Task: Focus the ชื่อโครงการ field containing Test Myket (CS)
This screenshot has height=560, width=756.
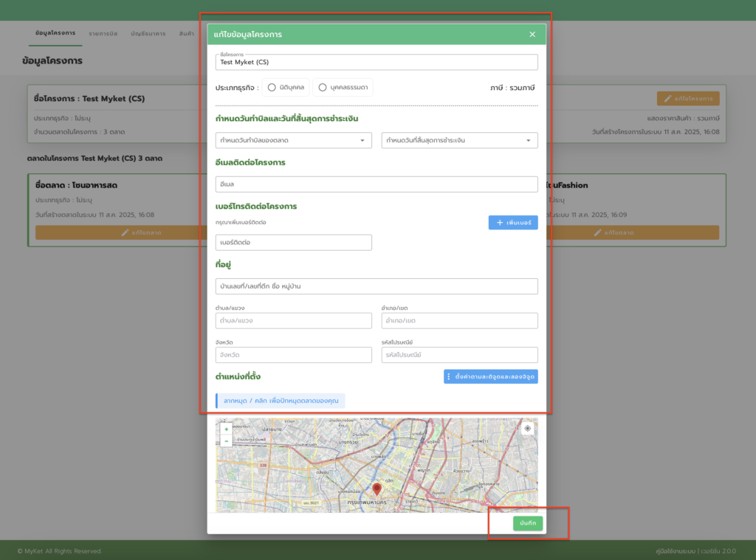Action: pyautogui.click(x=377, y=62)
